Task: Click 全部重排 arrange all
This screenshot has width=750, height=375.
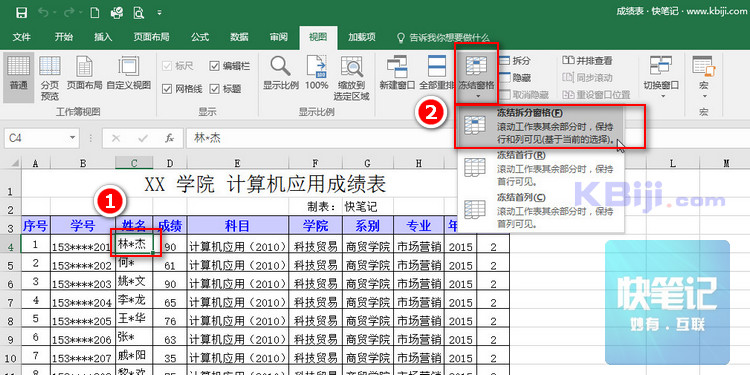Action: point(437,74)
